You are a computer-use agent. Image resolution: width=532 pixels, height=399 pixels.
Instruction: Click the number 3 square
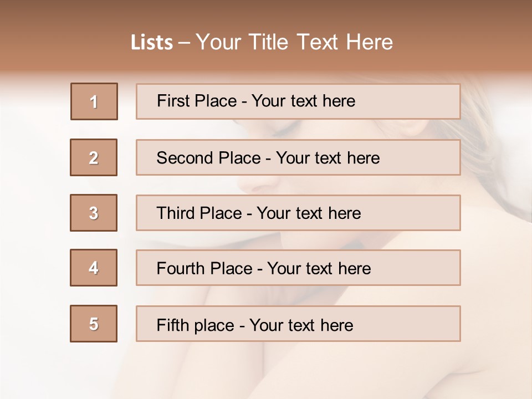(x=94, y=213)
